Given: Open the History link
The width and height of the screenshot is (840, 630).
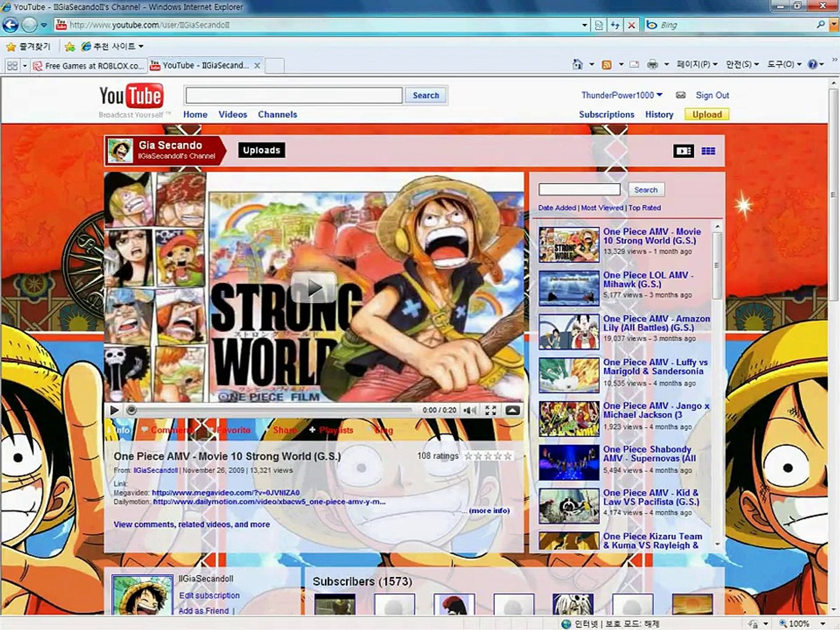Looking at the screenshot, I should (659, 114).
